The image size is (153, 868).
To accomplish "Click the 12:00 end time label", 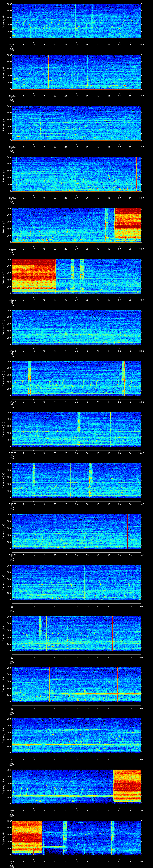I will click(141, 555).
